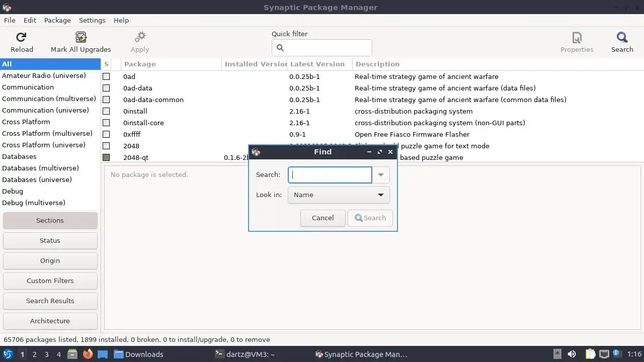Screen dimensions: 644x362
Task: Open the Edit menu
Action: [x=30, y=20]
